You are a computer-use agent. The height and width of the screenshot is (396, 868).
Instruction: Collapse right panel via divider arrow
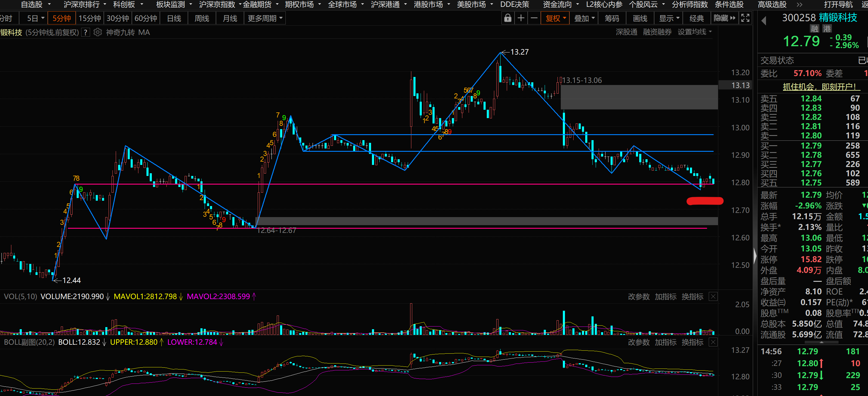click(x=755, y=256)
